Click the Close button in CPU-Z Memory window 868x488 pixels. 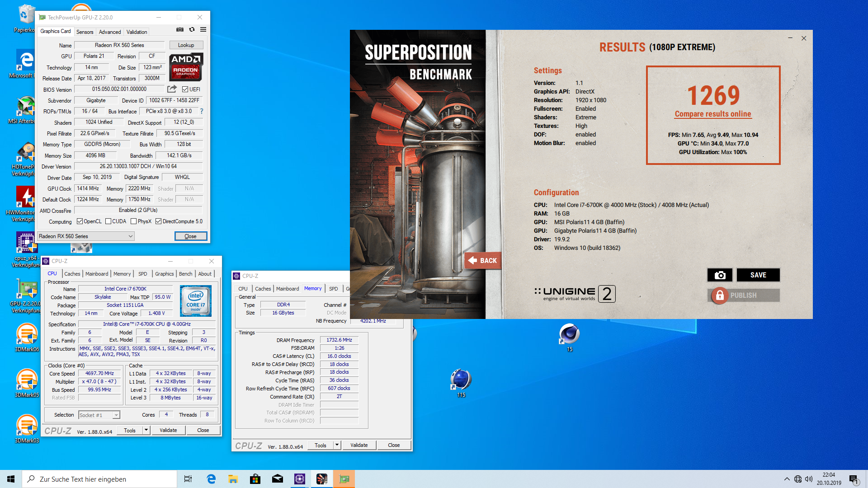point(394,445)
